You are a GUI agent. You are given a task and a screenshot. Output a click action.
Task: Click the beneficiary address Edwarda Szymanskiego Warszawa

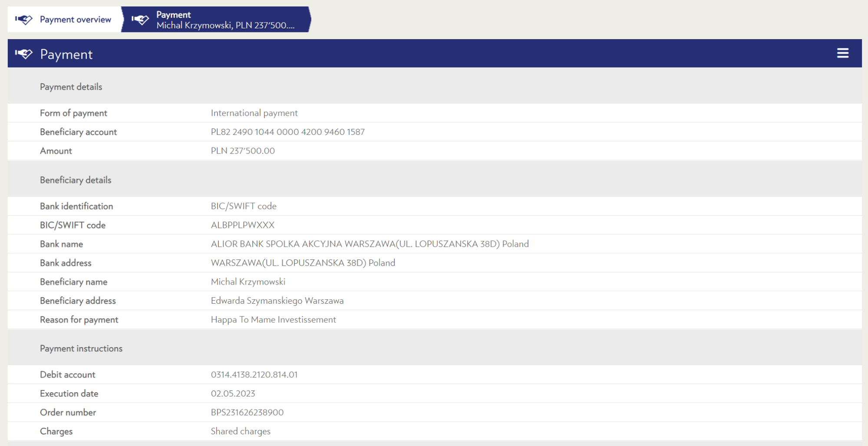point(277,301)
